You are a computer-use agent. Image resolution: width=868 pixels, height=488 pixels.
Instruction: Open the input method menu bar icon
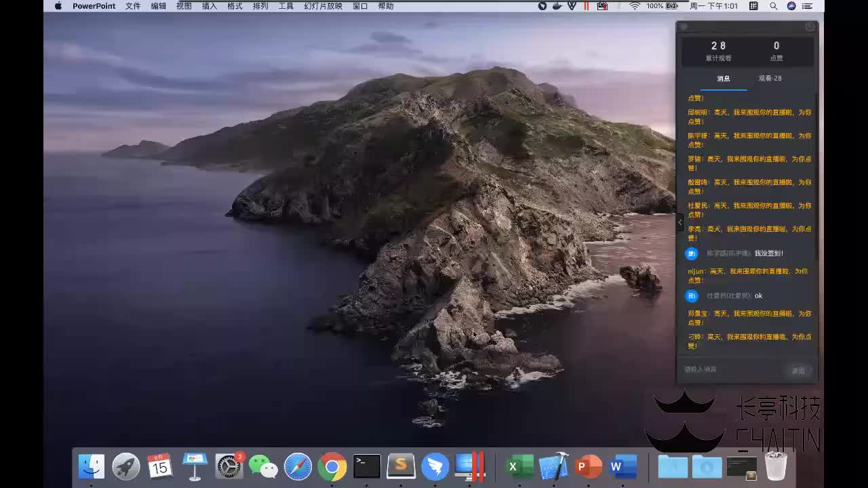coord(753,6)
